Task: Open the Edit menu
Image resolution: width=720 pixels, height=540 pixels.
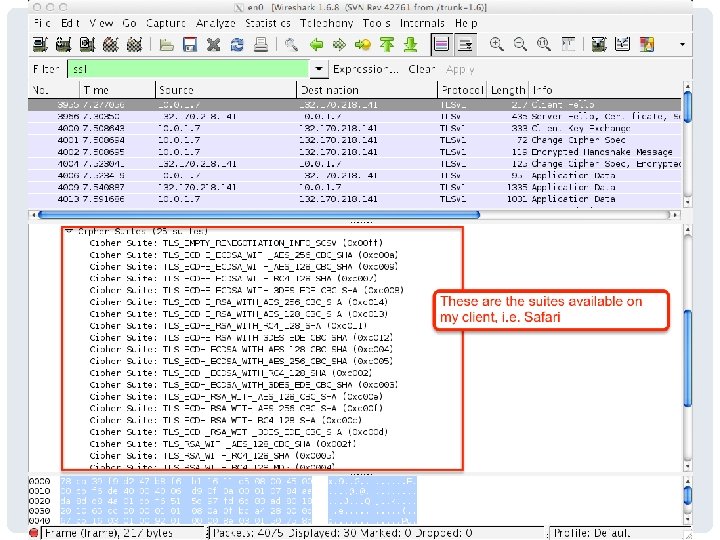Action: click(x=70, y=23)
